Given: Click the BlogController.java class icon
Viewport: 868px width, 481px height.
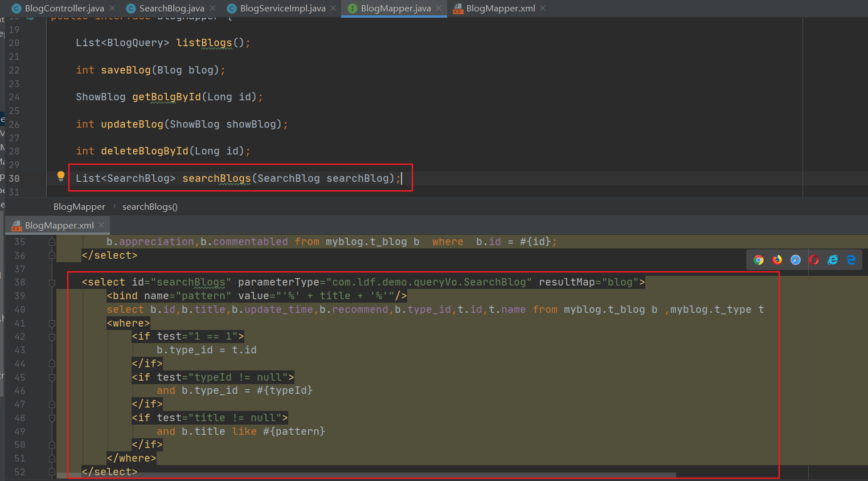Looking at the screenshot, I should (x=17, y=9).
